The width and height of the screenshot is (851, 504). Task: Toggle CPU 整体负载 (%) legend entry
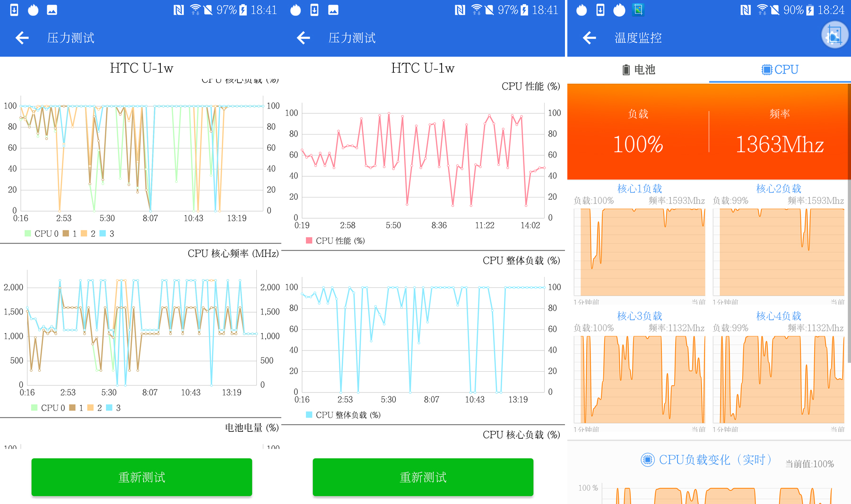pyautogui.click(x=343, y=415)
